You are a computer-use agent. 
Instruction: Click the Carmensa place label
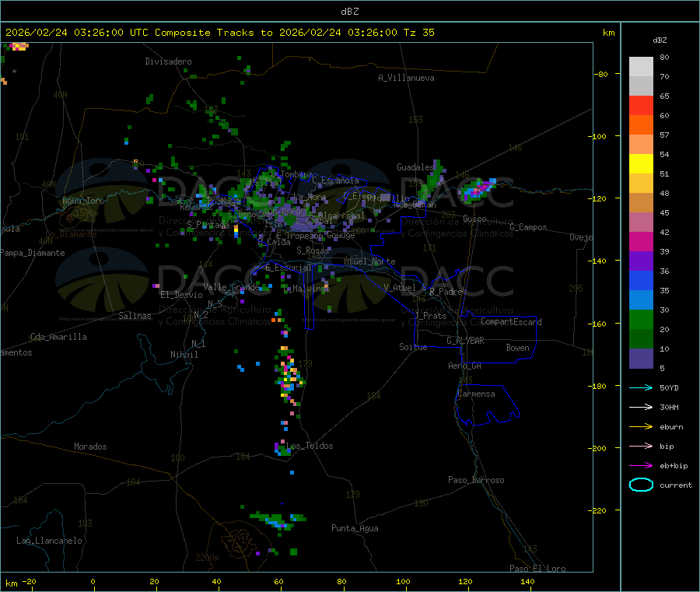coord(476,394)
